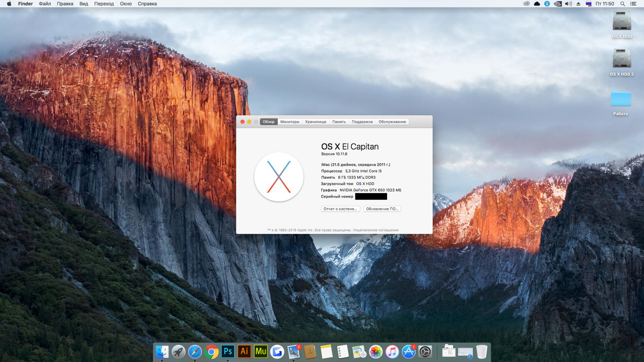Open Contacts book in the Dock

[x=310, y=352]
